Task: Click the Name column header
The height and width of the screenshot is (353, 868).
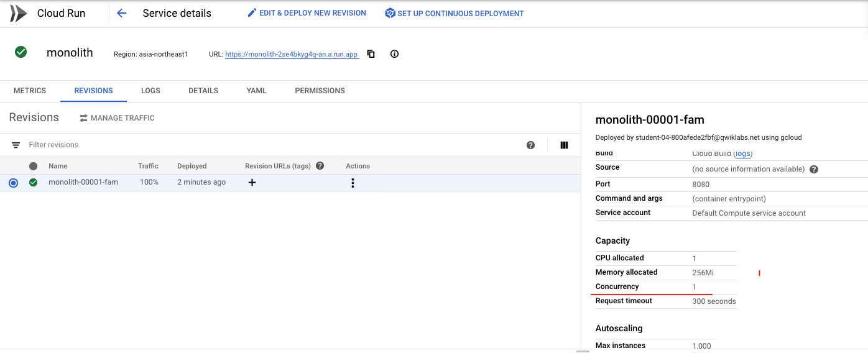Action: pyautogui.click(x=58, y=166)
